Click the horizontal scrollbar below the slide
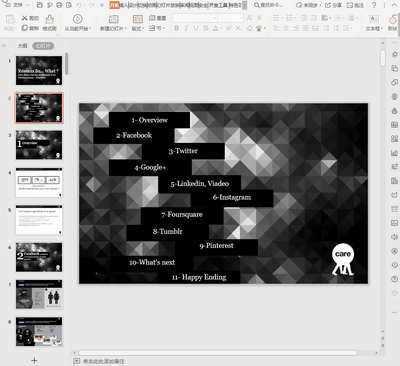 (218, 352)
